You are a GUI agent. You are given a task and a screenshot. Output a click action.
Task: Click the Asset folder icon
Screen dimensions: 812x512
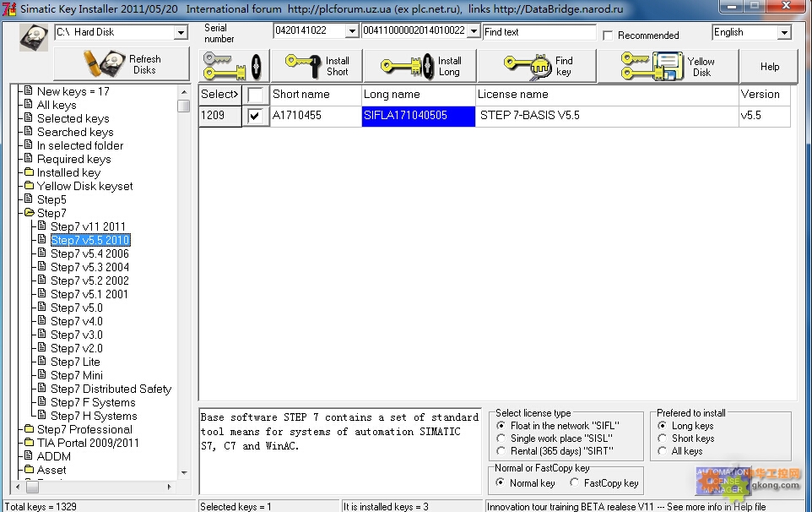(30, 469)
